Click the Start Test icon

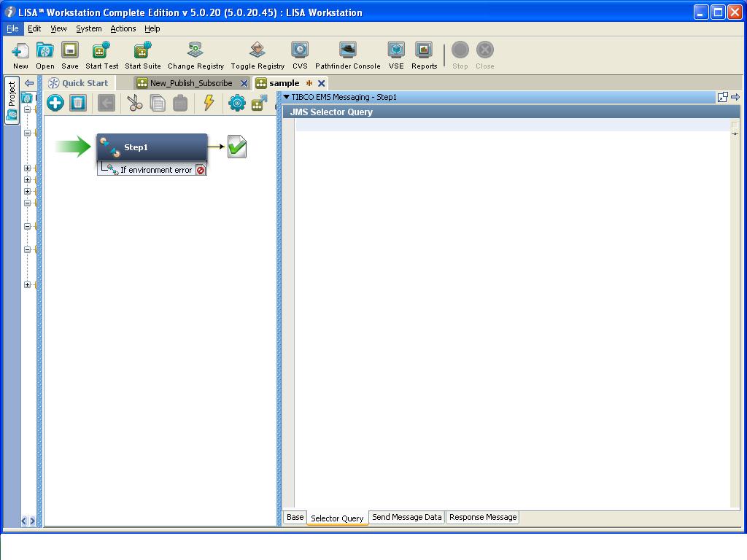pos(101,50)
